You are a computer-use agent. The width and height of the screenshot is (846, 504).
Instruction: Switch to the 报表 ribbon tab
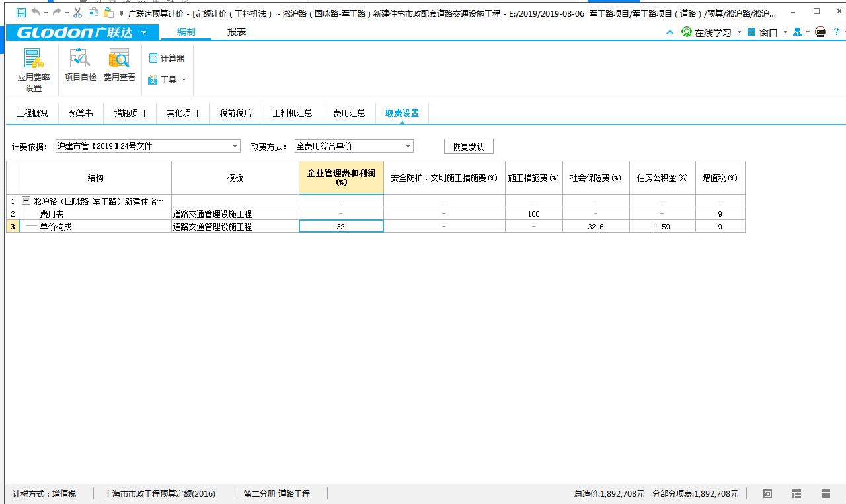(x=237, y=32)
